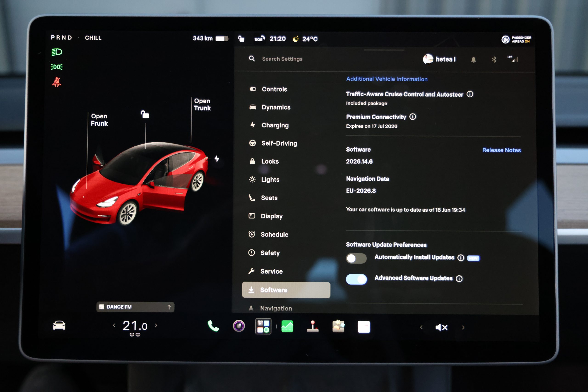
Task: Increase cabin temperature with right arrow
Action: click(x=156, y=325)
